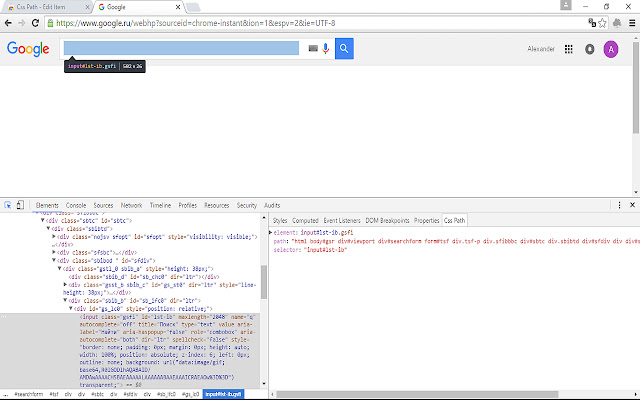The width and height of the screenshot is (640, 400).
Task: Collapse the div with id sbtc
Action: pyautogui.click(x=44, y=219)
